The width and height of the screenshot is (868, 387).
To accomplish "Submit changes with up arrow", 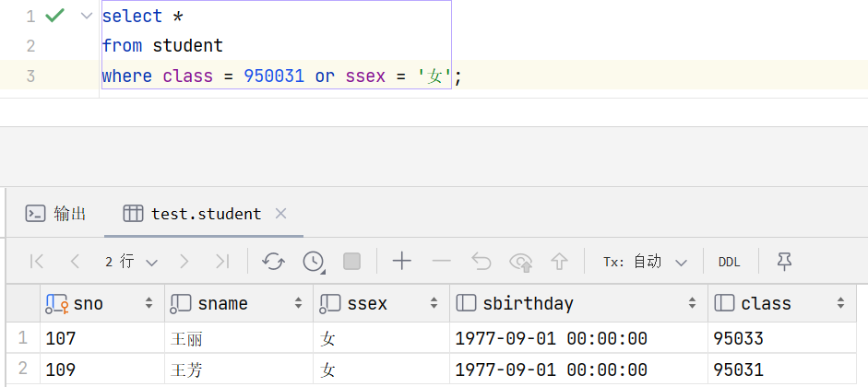I will [x=560, y=261].
